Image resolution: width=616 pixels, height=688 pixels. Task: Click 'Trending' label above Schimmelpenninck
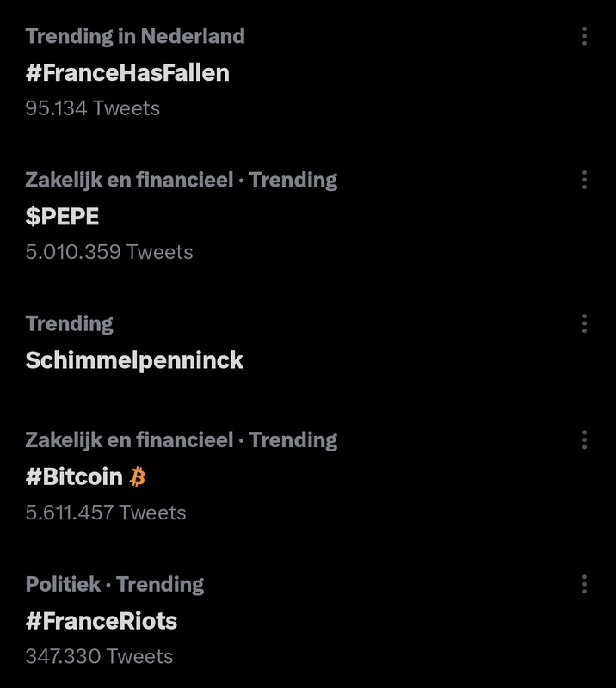(x=69, y=323)
